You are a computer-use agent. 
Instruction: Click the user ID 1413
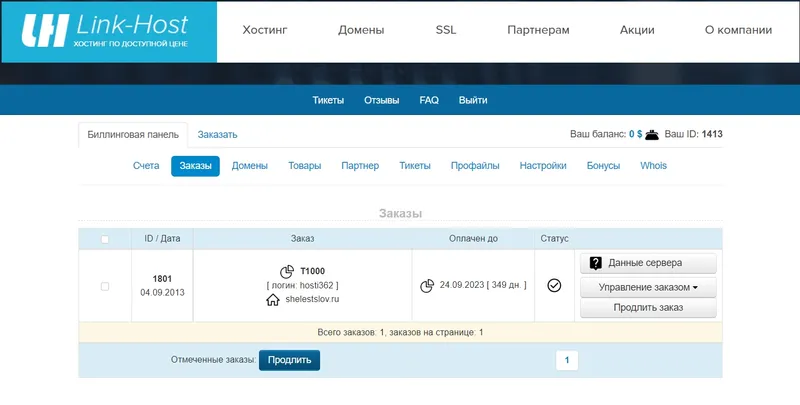[712, 134]
